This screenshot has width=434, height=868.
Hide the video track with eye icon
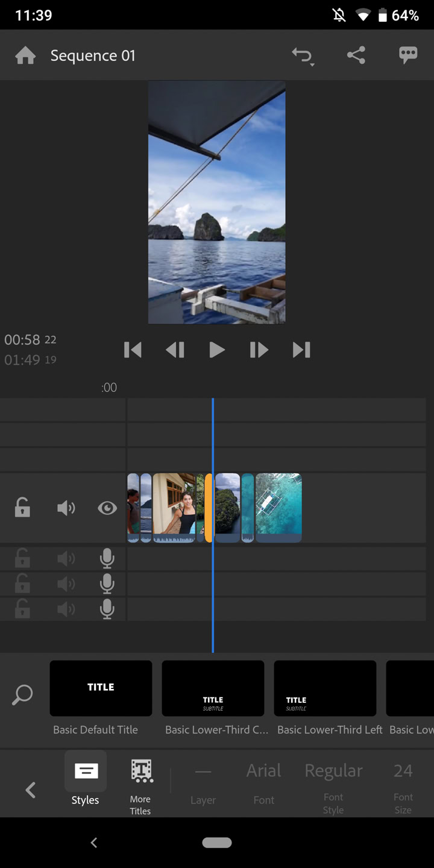click(x=107, y=508)
